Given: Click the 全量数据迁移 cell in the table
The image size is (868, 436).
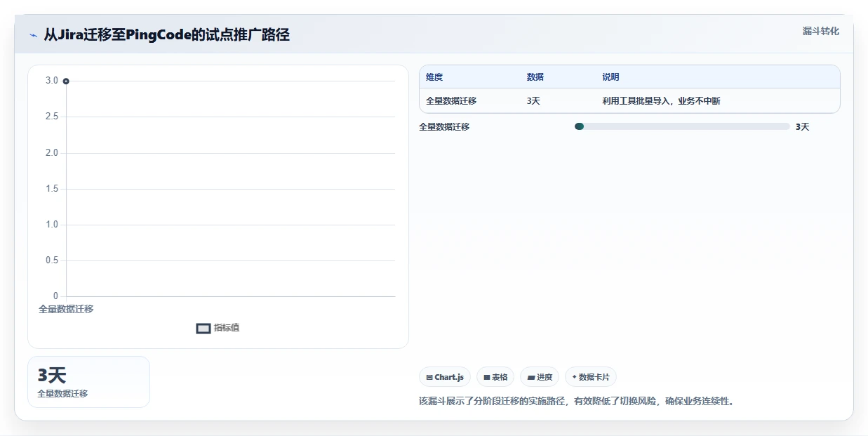Looking at the screenshot, I should pyautogui.click(x=451, y=101).
